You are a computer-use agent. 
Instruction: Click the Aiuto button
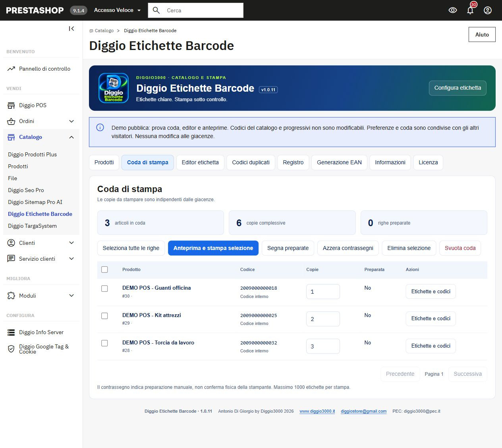pyautogui.click(x=482, y=35)
